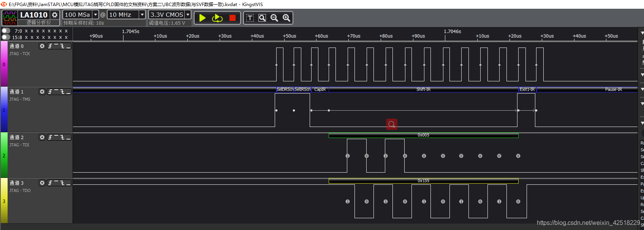Start repeated loop capture
The image size is (644, 230).
tap(217, 18)
